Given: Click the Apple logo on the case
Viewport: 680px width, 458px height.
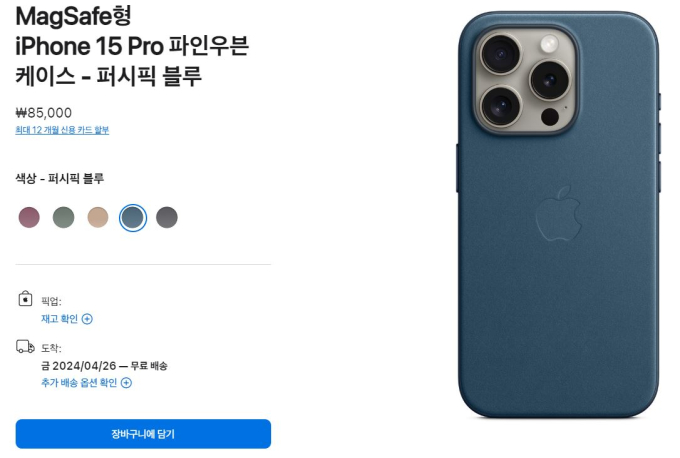Looking at the screenshot, I should click(558, 213).
